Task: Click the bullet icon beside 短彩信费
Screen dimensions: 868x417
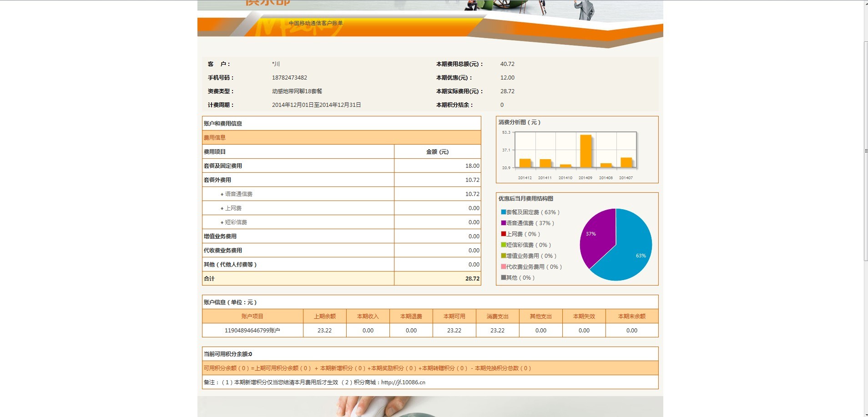Action: point(222,222)
